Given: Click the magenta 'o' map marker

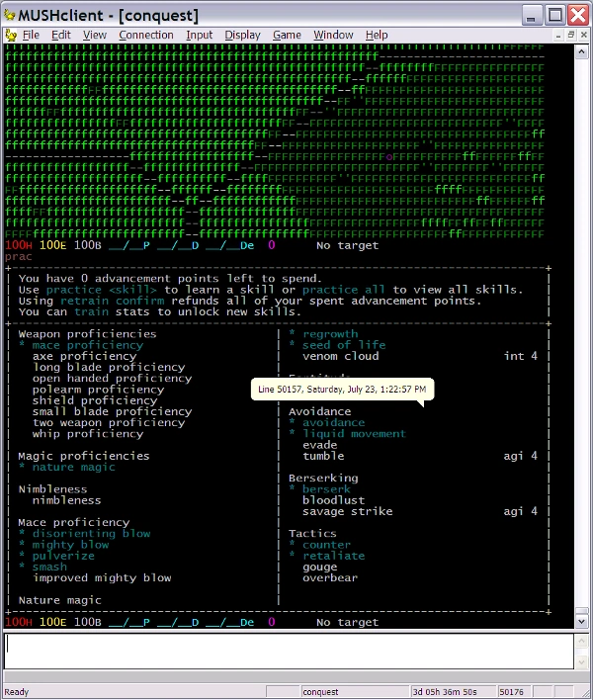Looking at the screenshot, I should click(389, 157).
